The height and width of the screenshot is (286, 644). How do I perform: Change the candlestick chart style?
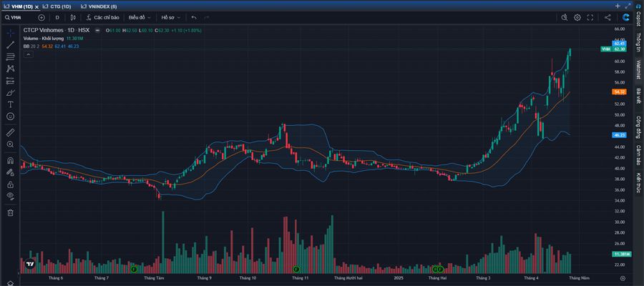click(73, 17)
